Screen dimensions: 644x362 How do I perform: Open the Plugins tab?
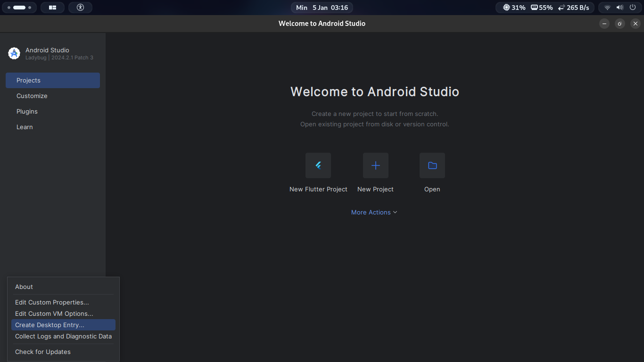coord(53,111)
